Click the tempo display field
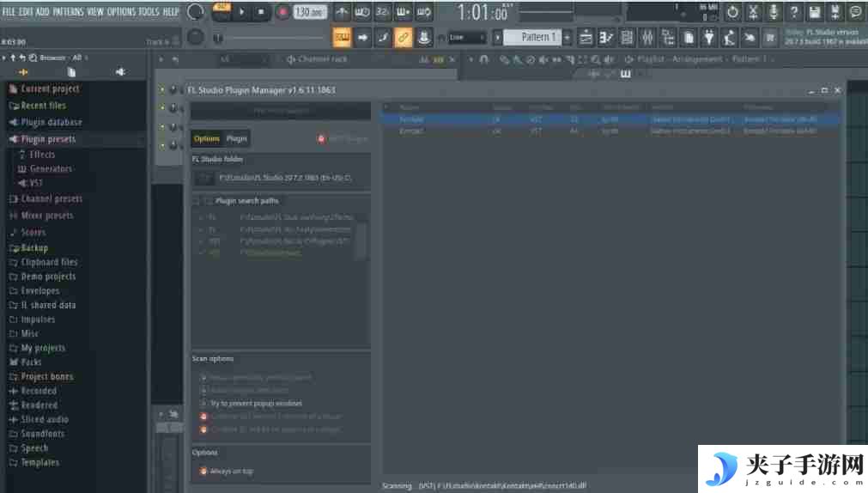 [310, 12]
